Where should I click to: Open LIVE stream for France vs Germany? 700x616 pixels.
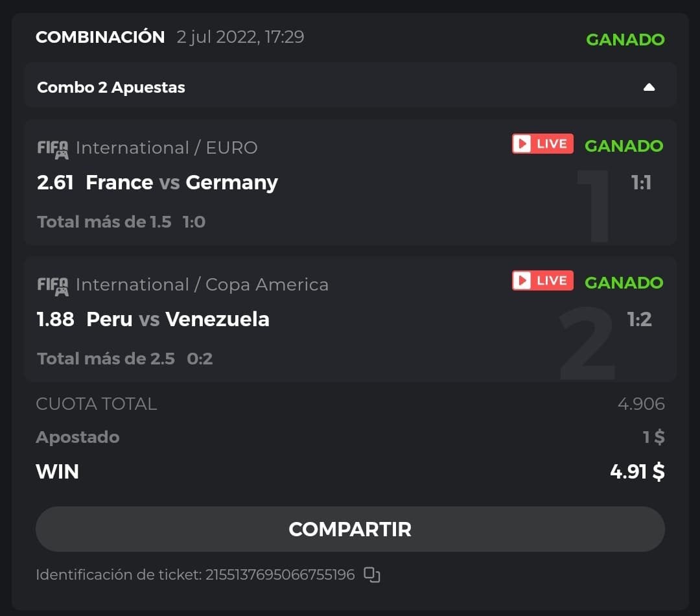click(542, 144)
